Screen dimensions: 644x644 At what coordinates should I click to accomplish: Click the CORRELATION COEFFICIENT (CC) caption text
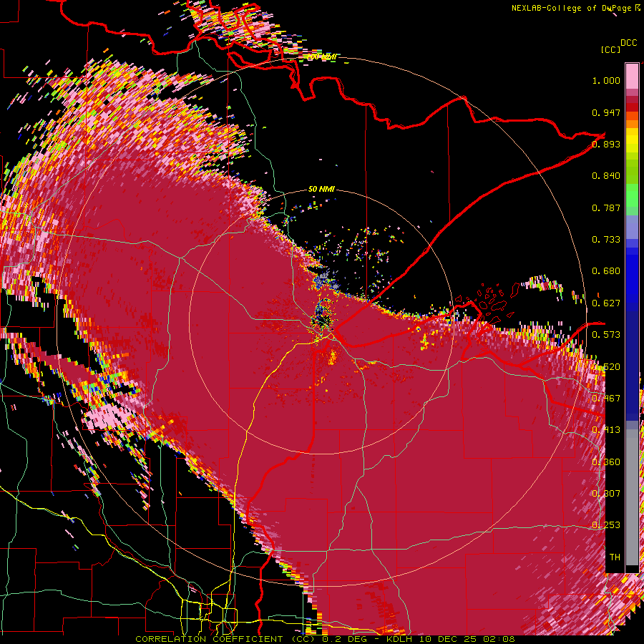point(225,639)
